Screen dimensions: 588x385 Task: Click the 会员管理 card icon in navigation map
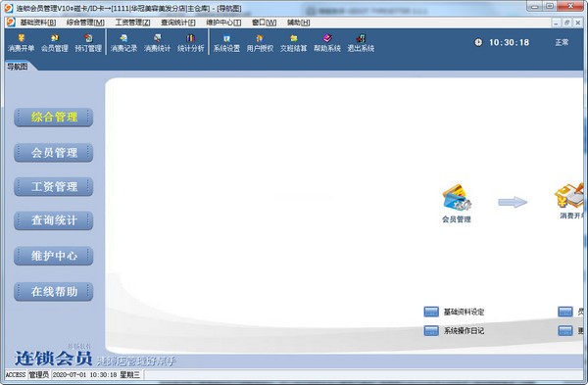click(x=457, y=203)
